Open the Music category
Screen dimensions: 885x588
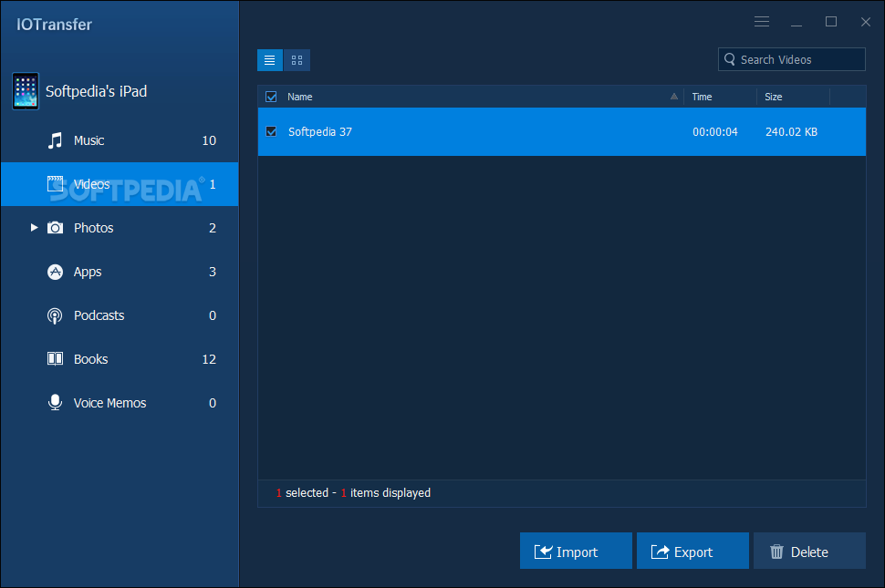point(120,140)
